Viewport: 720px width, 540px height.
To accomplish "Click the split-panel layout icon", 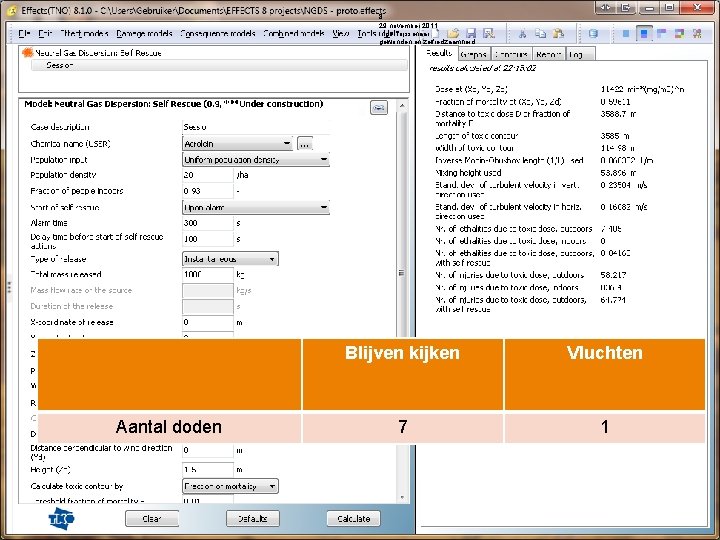I will pyautogui.click(x=662, y=34).
